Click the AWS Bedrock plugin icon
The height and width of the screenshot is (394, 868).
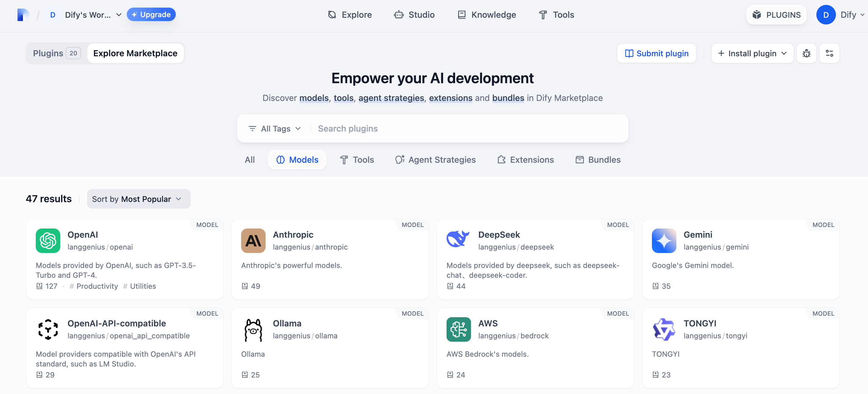pos(458,329)
